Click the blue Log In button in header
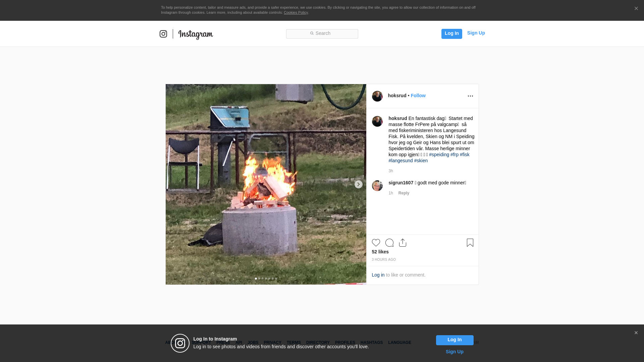 click(x=452, y=34)
